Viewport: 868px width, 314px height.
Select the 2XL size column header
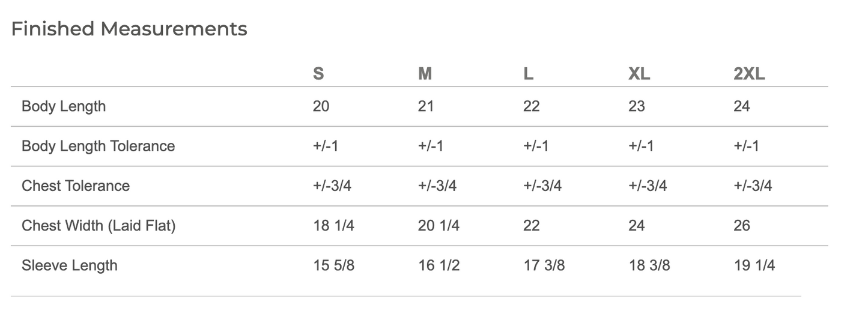coord(749,74)
